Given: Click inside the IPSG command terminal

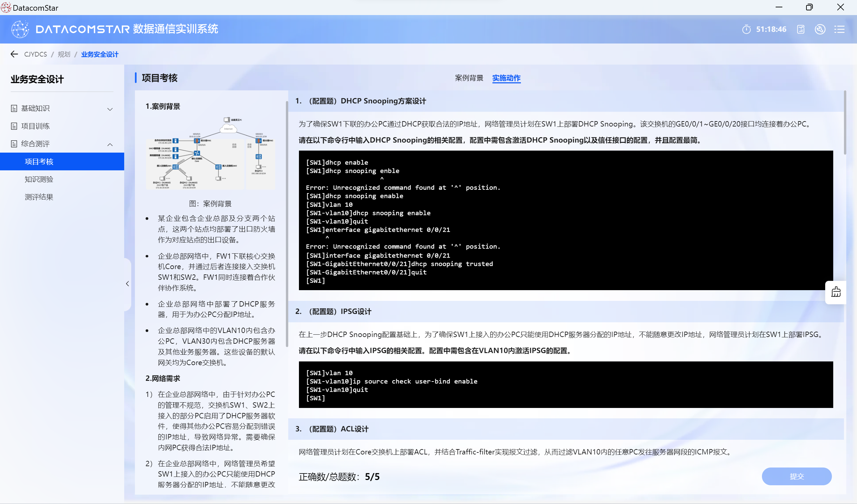Looking at the screenshot, I should coord(565,384).
